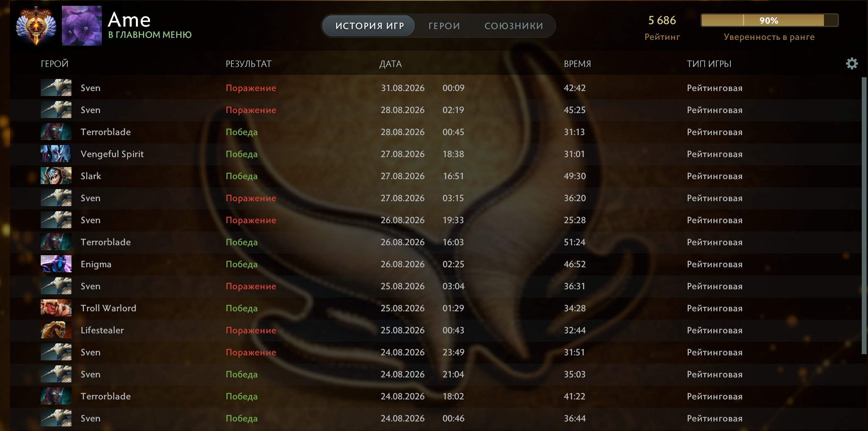This screenshot has height=431, width=868.
Task: Click Победа result in the Enigma row
Action: click(x=241, y=264)
